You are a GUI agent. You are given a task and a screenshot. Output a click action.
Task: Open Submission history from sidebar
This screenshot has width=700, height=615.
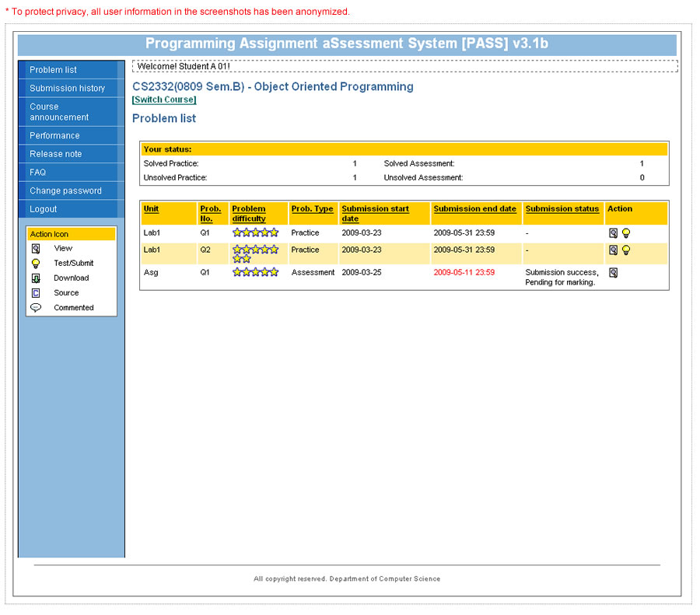(x=67, y=89)
